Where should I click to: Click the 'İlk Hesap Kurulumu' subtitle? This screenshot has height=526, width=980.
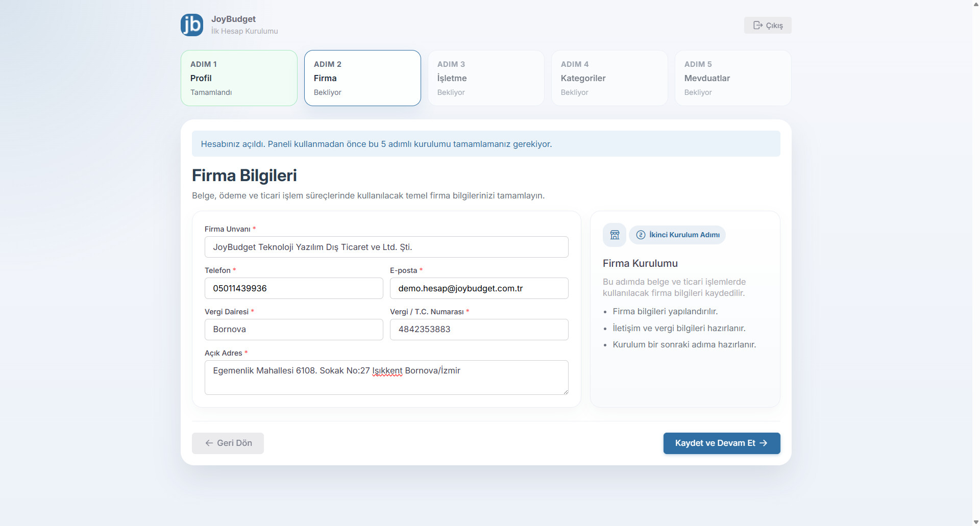[244, 31]
